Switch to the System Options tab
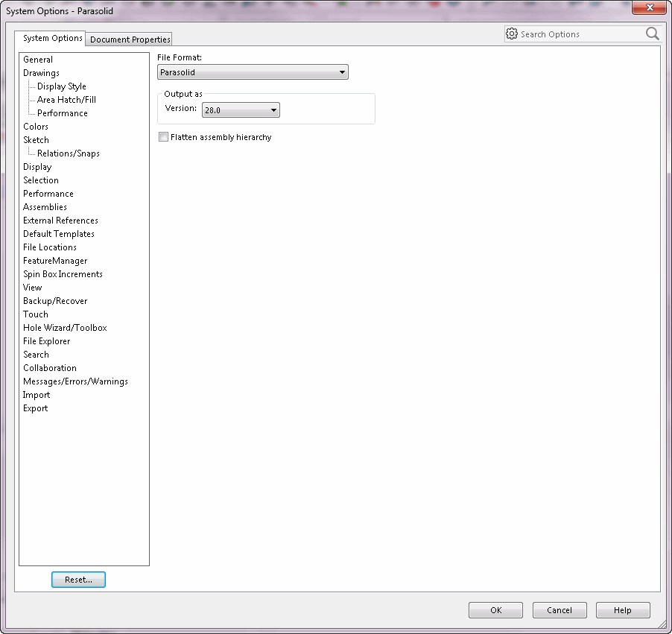Screen dimensions: 672x634 click(x=52, y=38)
